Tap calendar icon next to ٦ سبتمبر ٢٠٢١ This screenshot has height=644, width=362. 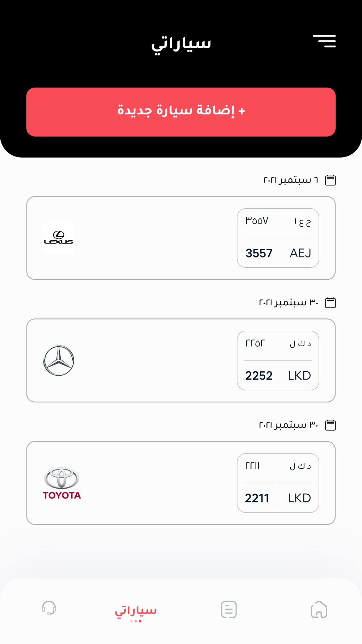tap(331, 180)
